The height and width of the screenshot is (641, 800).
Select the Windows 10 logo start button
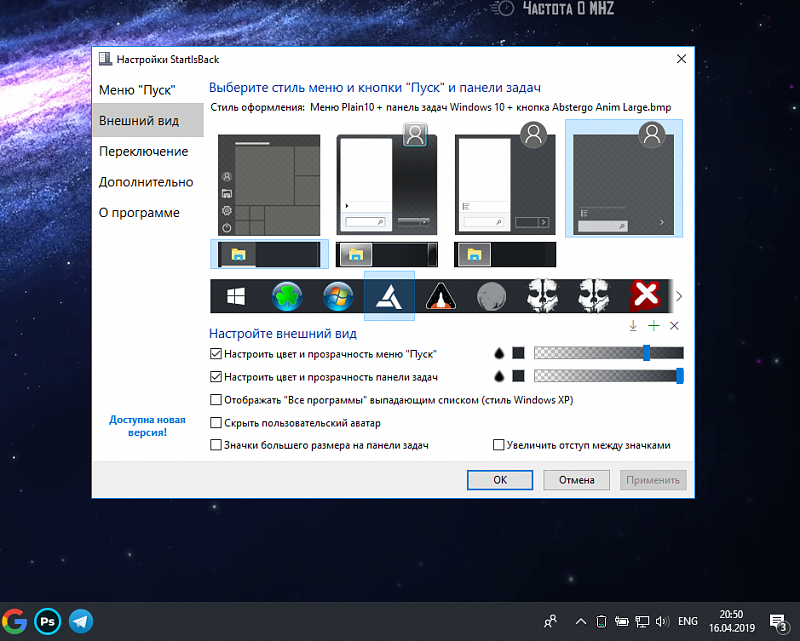[x=237, y=296]
